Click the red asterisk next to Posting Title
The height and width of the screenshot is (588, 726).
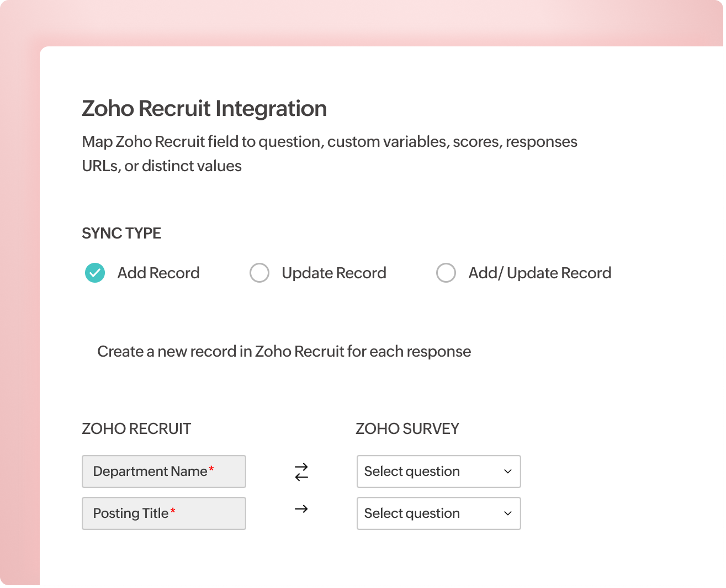(x=172, y=510)
